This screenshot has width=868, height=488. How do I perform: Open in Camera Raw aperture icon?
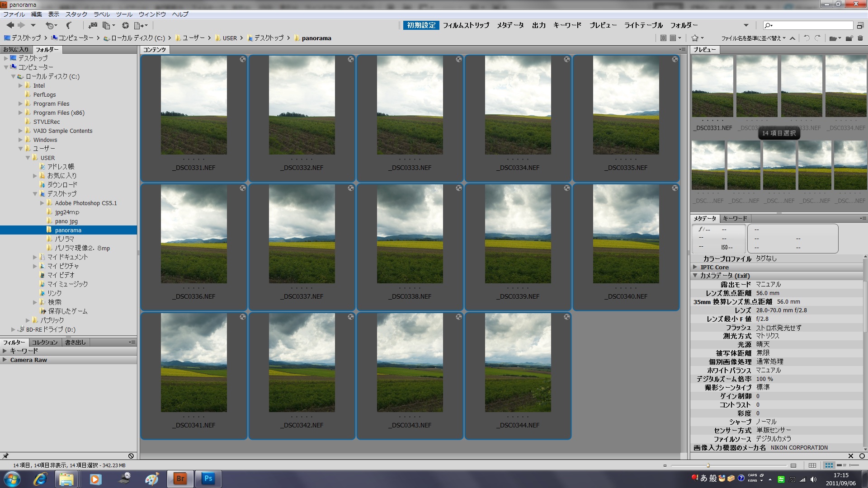126,25
